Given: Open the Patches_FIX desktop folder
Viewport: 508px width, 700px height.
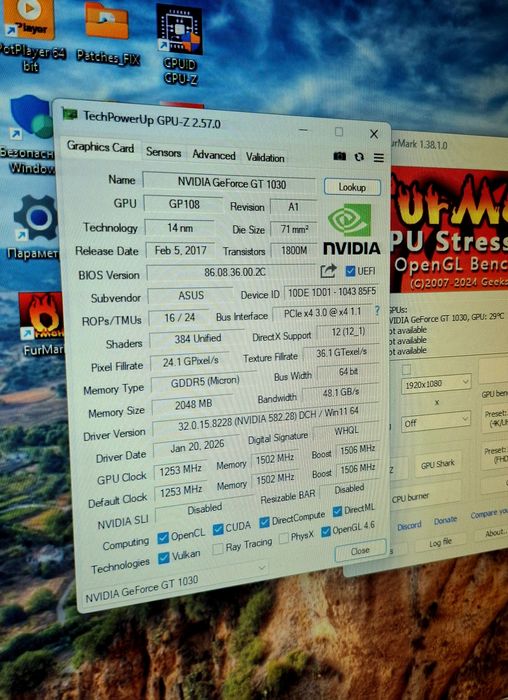Looking at the screenshot, I should pos(107,33).
